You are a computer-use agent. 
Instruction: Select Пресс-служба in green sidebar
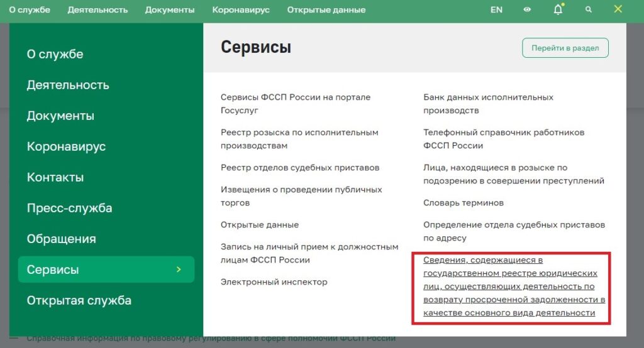[x=69, y=208]
